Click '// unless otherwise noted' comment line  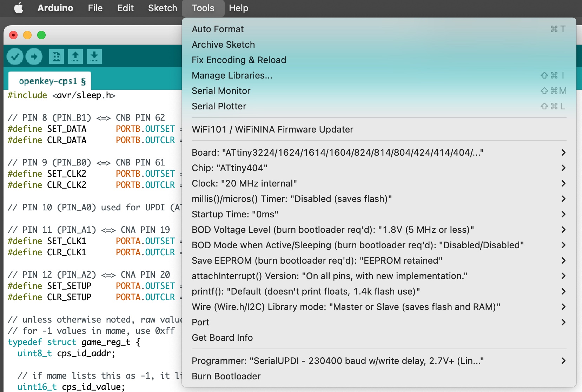(95, 320)
